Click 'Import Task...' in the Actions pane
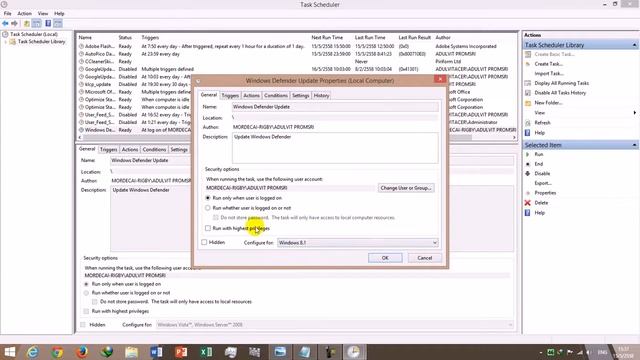Viewport: 640px width, 360px height. pyautogui.click(x=549, y=73)
